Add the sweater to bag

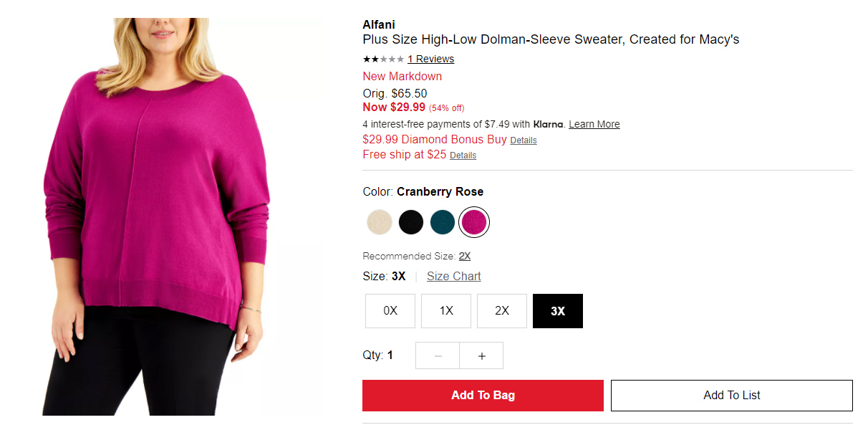tap(483, 396)
